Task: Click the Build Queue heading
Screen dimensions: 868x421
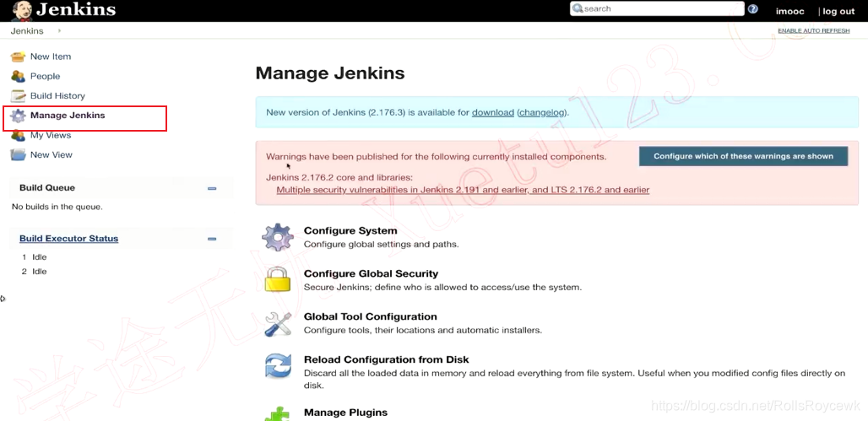Action: point(47,188)
